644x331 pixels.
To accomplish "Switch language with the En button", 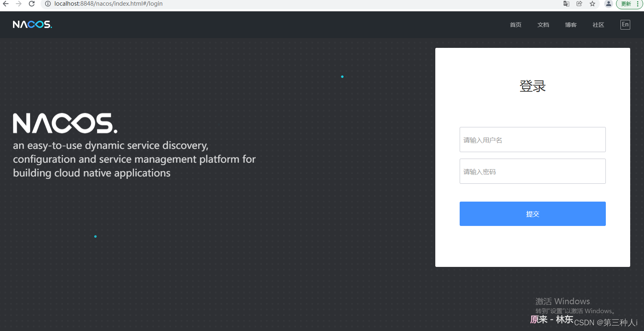I will click(x=625, y=25).
